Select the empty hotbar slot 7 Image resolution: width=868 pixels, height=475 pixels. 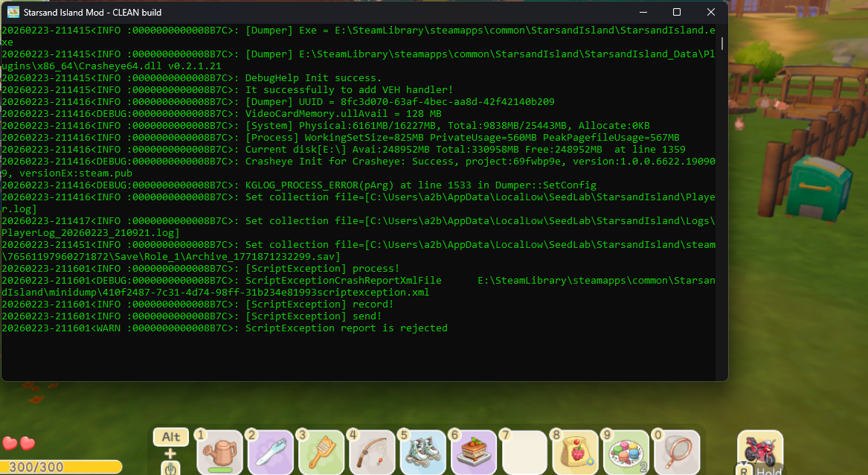coord(524,452)
